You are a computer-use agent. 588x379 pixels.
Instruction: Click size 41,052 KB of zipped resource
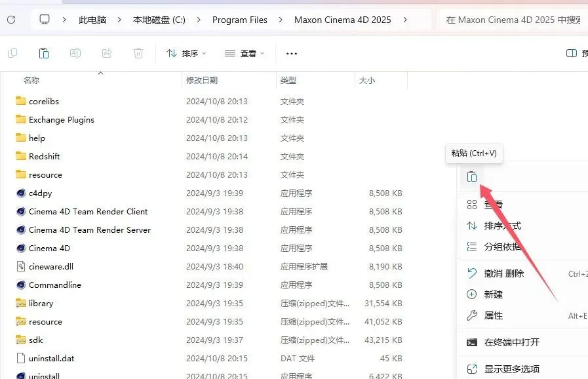point(383,321)
